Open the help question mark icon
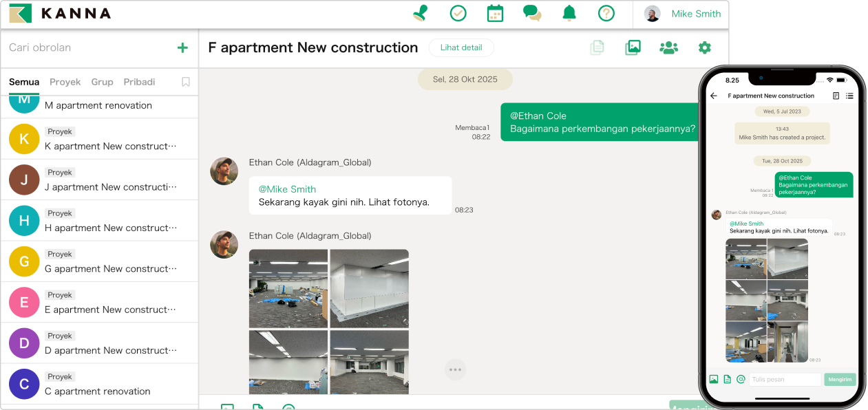This screenshot has height=410, width=868. 606,13
